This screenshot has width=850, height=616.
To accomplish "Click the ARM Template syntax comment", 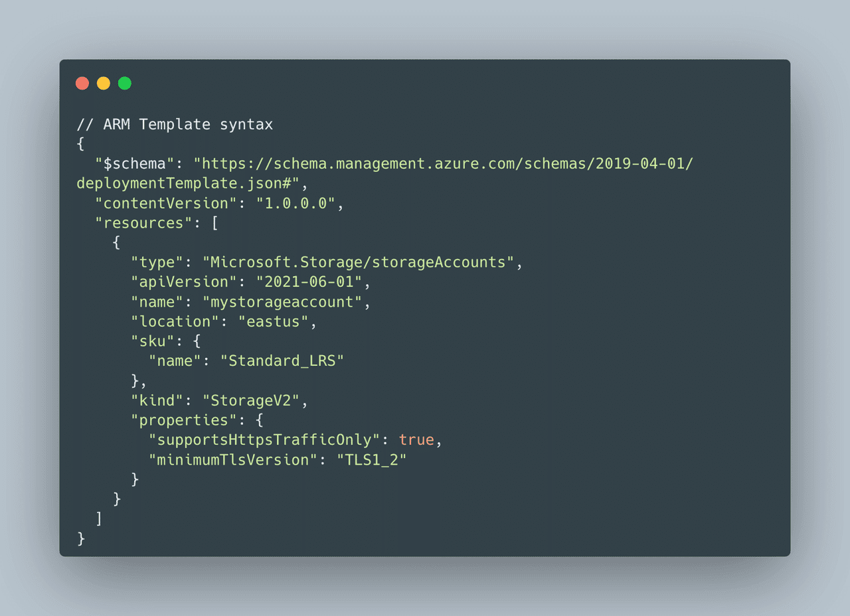I will click(x=175, y=124).
